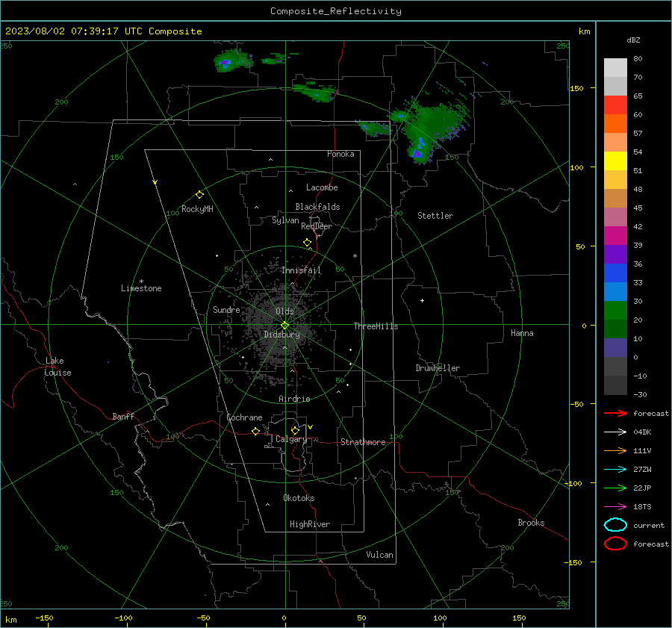The width and height of the screenshot is (672, 628).
Task: Click the Vulcan town label
Action: [x=379, y=555]
